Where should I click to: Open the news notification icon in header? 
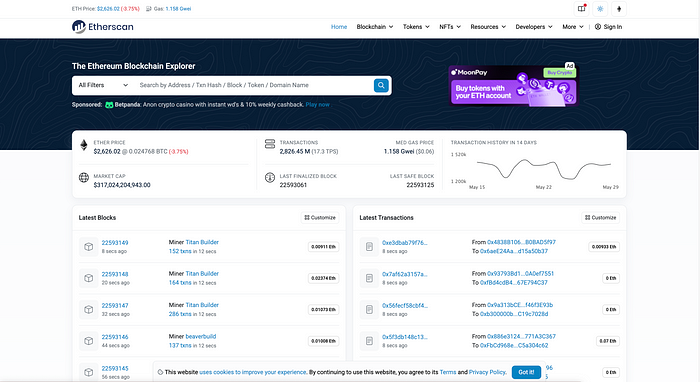[581, 9]
